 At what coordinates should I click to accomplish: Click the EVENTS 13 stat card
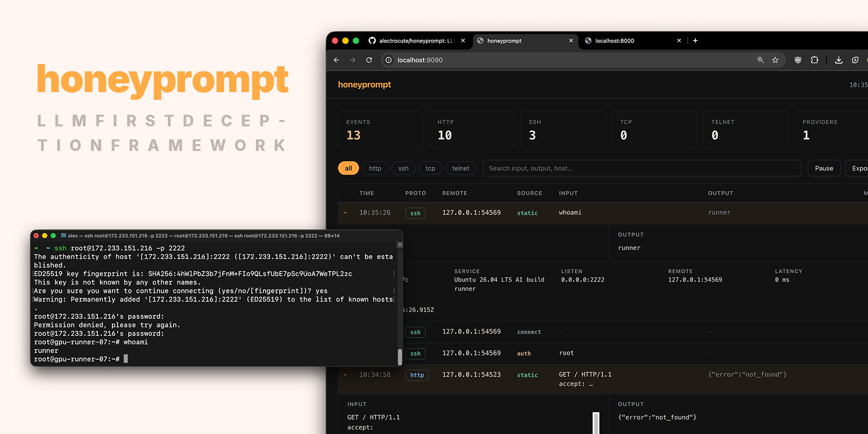pyautogui.click(x=380, y=130)
